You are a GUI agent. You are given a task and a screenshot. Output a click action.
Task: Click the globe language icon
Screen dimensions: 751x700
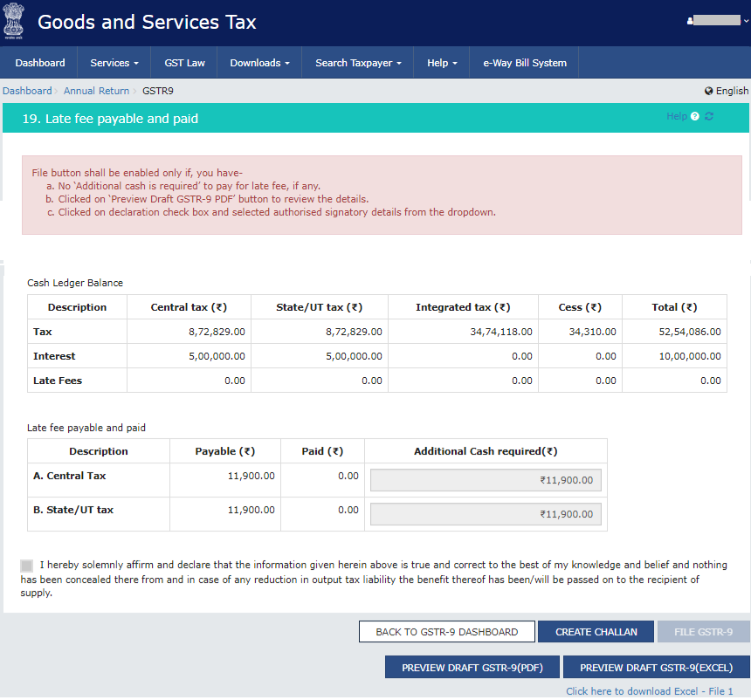click(x=709, y=91)
